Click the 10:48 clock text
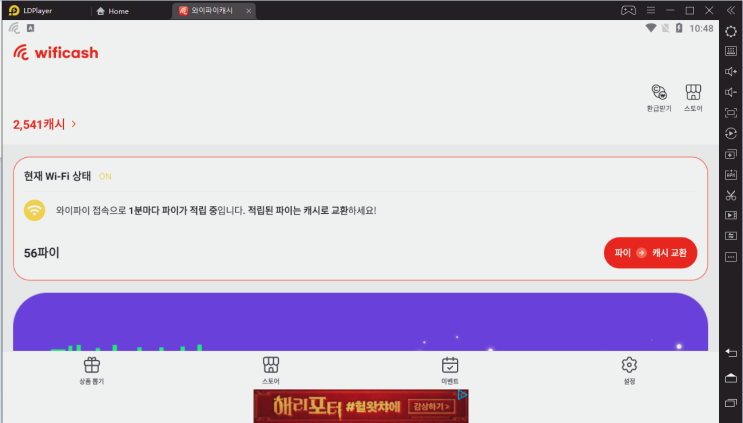The width and height of the screenshot is (743, 423). click(701, 28)
